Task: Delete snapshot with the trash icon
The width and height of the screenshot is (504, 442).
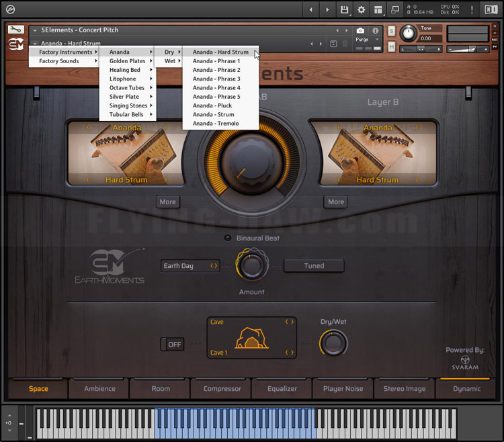Action: click(x=345, y=44)
